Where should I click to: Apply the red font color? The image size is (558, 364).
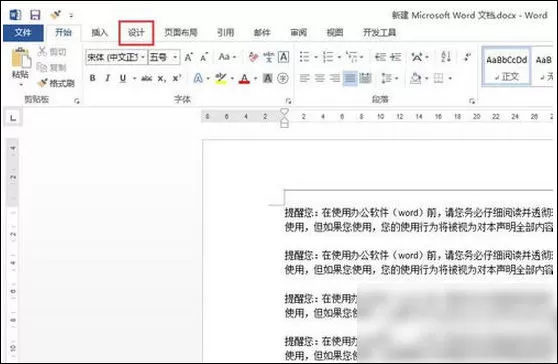[x=244, y=78]
